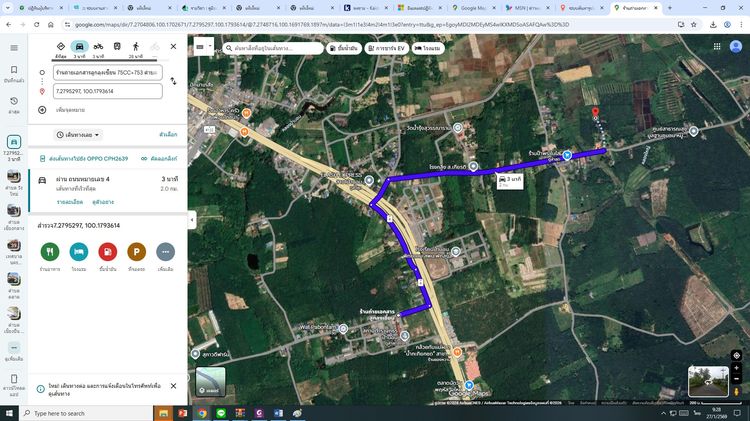The height and width of the screenshot is (421, 750).
Task: Collapse the side panel arrow
Action: pos(191,221)
